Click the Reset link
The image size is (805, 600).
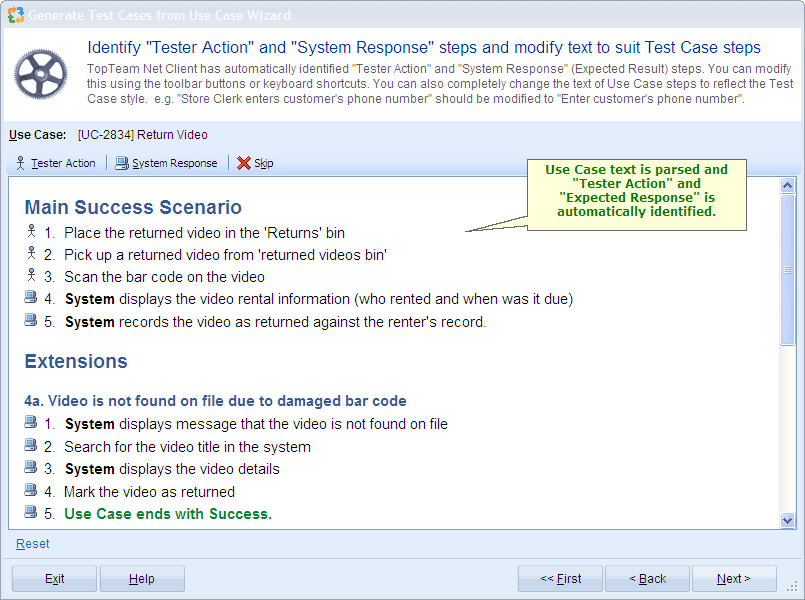(x=31, y=543)
